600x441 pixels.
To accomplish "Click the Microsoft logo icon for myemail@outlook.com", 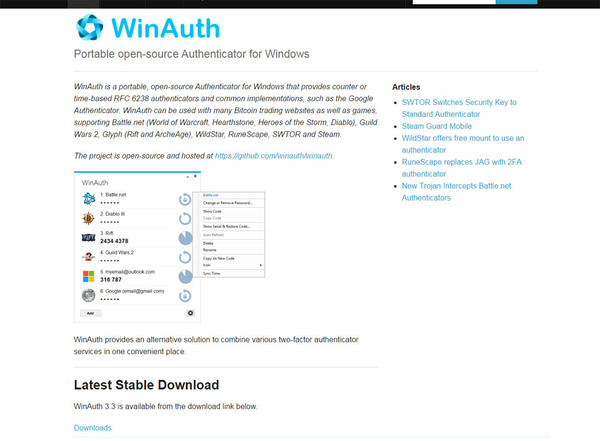I will point(88,276).
